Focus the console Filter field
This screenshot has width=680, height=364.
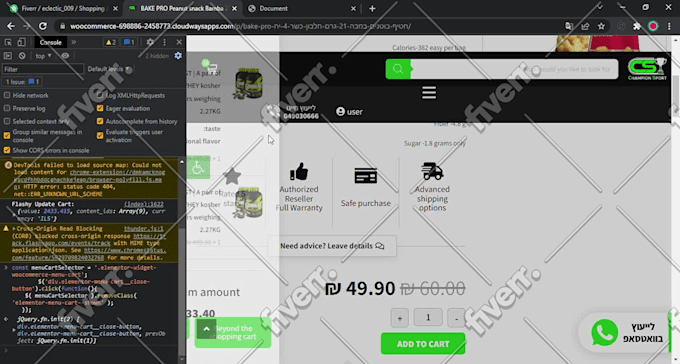coord(42,69)
